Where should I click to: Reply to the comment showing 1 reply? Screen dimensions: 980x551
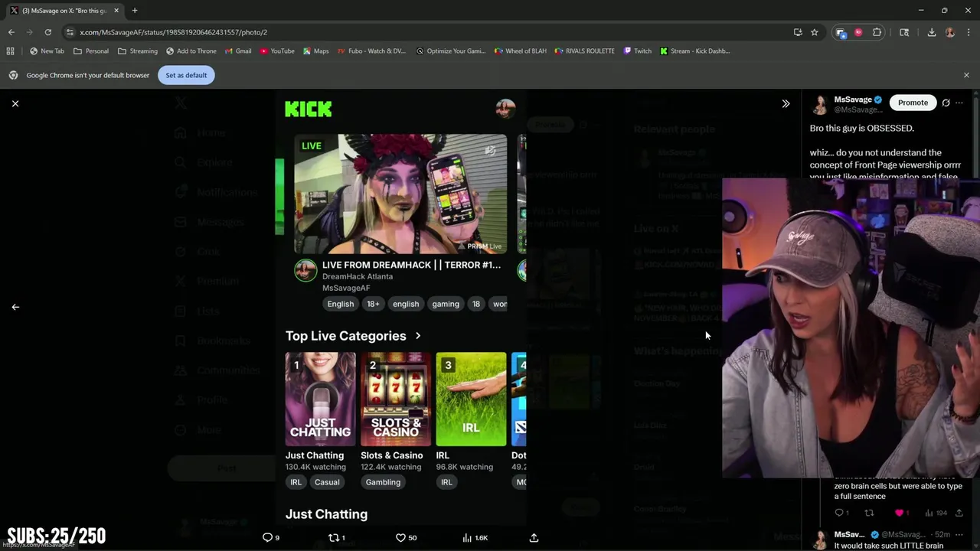841,513
